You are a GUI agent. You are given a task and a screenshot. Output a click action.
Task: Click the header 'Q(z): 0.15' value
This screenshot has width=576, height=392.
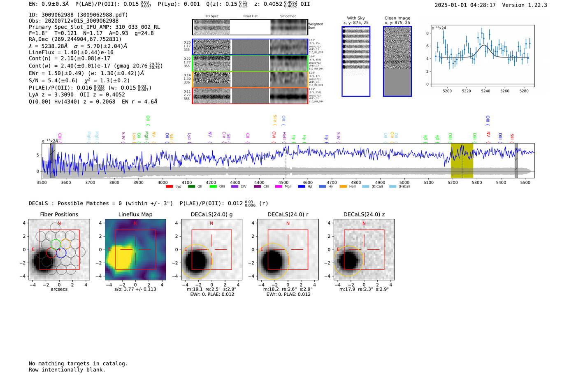pyautogui.click(x=227, y=4)
